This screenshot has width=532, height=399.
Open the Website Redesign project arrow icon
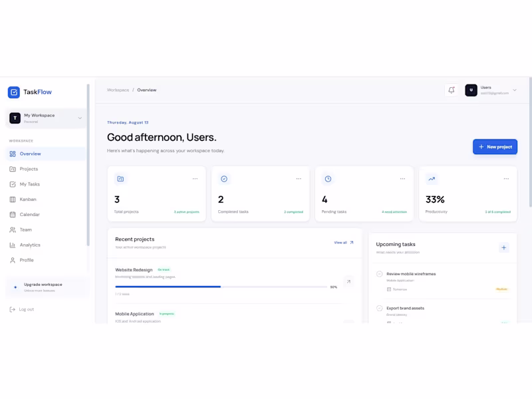[x=348, y=281]
